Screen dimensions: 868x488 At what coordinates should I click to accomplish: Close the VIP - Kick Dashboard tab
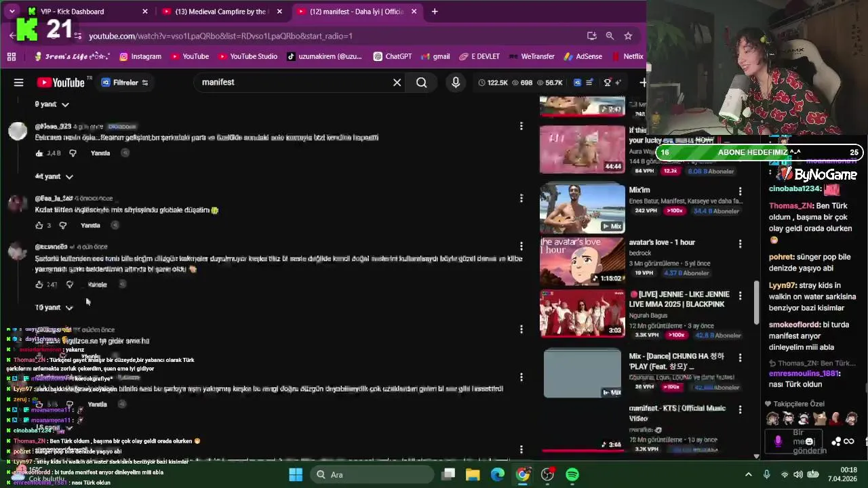click(144, 12)
